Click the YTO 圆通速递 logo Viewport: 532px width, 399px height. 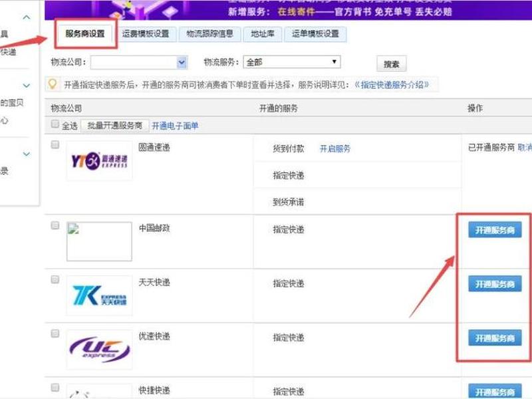[99, 160]
